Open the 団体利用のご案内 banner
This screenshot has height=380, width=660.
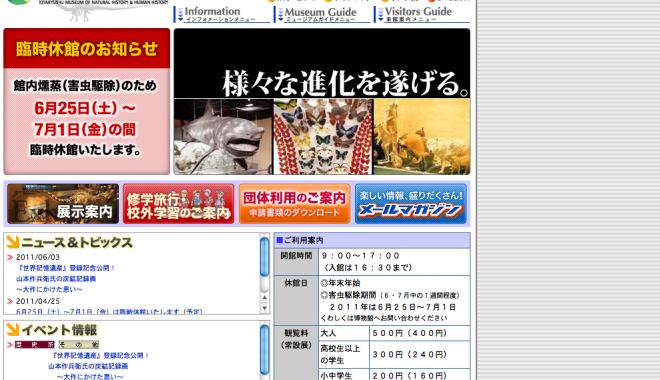coord(295,204)
